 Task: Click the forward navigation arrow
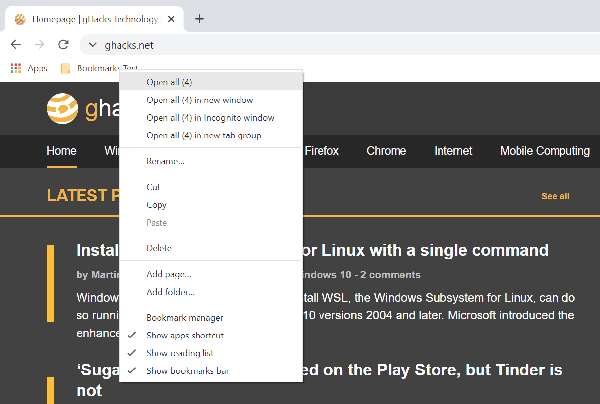(39, 45)
